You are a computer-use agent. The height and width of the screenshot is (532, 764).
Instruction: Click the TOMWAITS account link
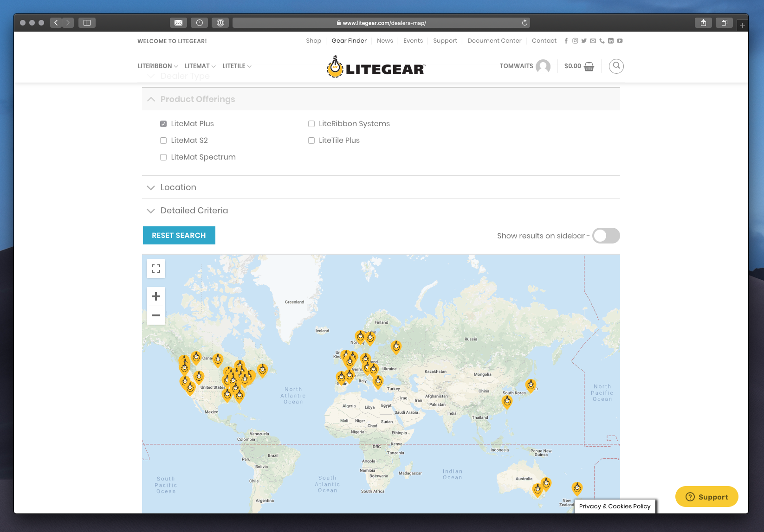[x=516, y=66]
